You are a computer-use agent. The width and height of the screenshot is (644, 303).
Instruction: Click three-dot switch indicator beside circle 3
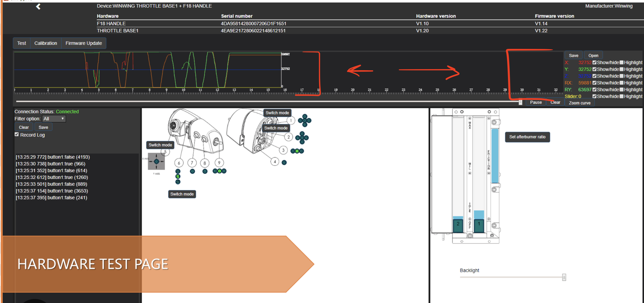pyautogui.click(x=297, y=151)
